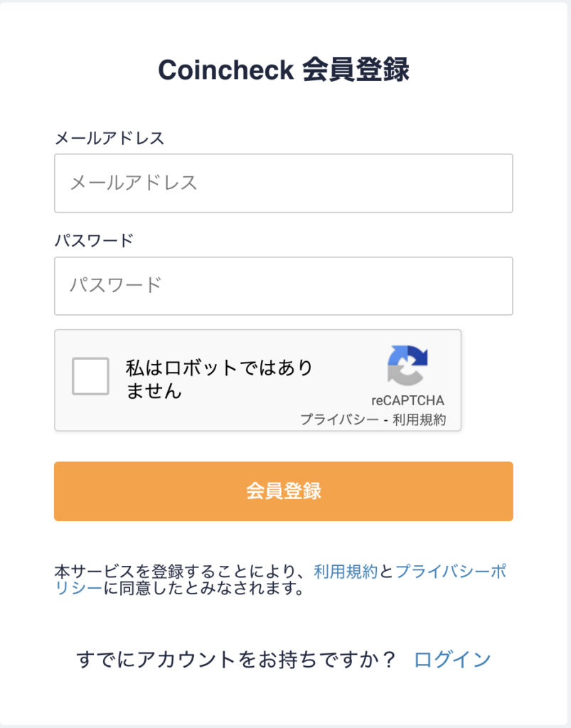Click the メールアドレス label above email field
Image resolution: width=571 pixels, height=728 pixels.
click(110, 139)
